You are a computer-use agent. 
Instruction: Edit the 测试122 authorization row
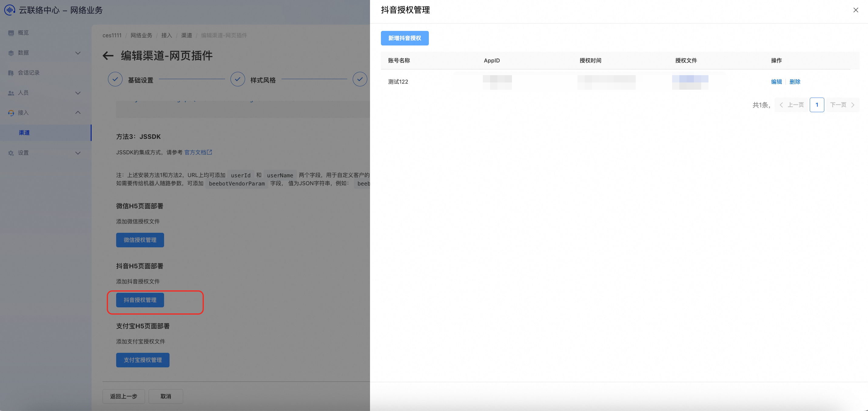pos(776,82)
